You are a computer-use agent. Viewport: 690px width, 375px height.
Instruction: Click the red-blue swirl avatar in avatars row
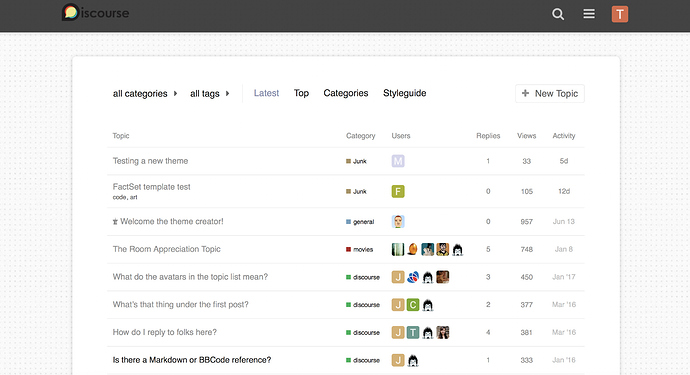tap(413, 277)
